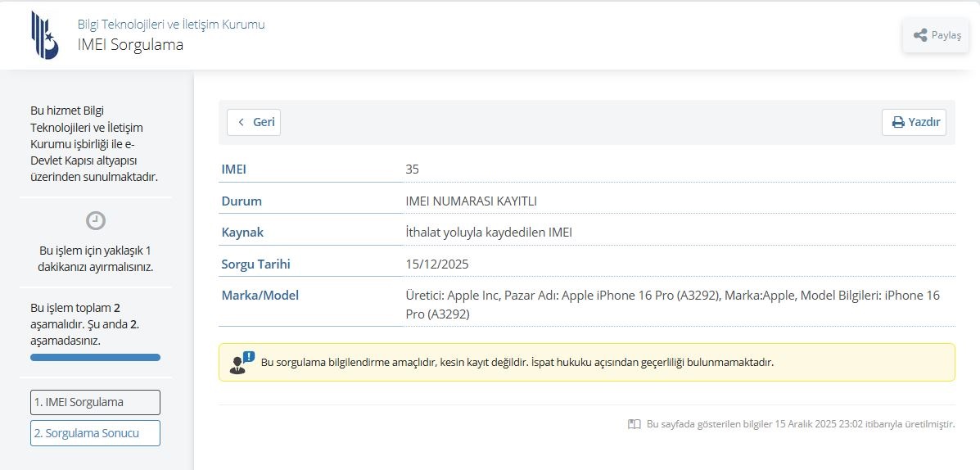Viewport: 980px width, 470px height.
Task: Select step 1, IMEI Sorgulama
Action: click(x=95, y=402)
